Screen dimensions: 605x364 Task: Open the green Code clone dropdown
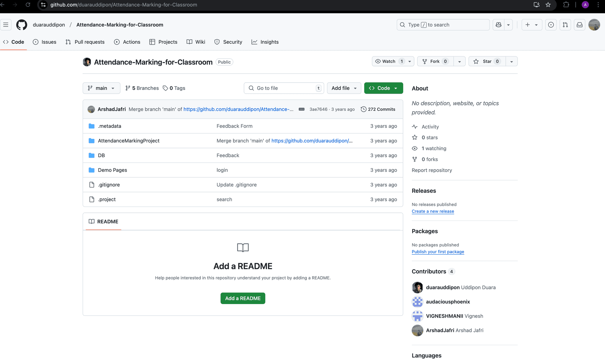[x=383, y=88]
